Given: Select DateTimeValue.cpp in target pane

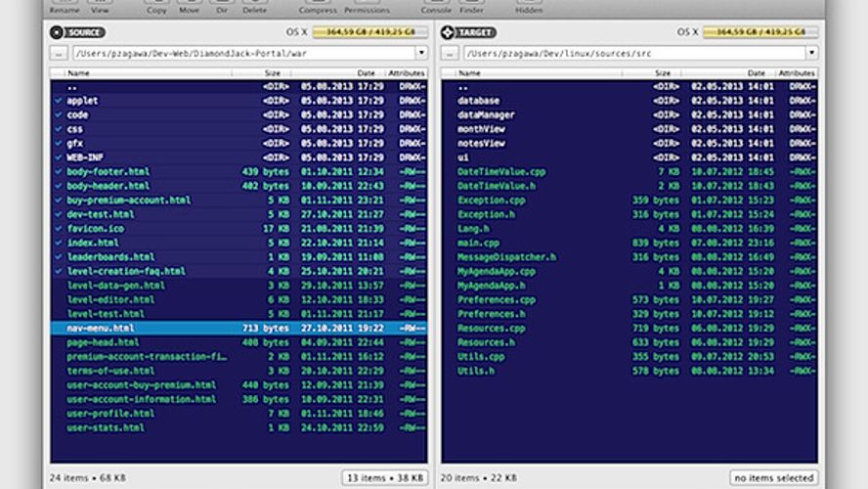Looking at the screenshot, I should click(x=629, y=172).
